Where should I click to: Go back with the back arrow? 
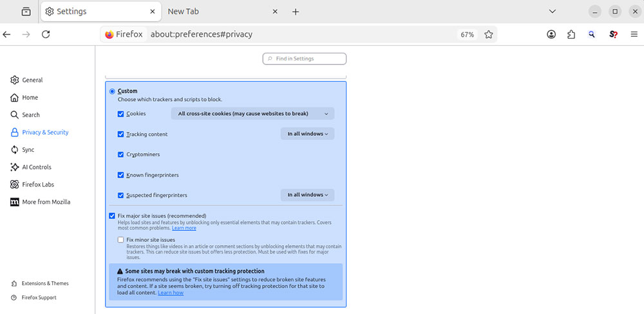[x=6, y=35]
